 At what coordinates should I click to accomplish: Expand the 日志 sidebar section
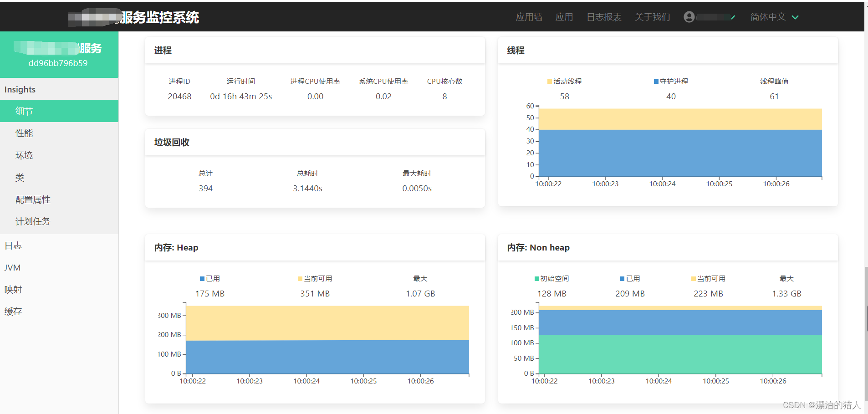pos(59,245)
